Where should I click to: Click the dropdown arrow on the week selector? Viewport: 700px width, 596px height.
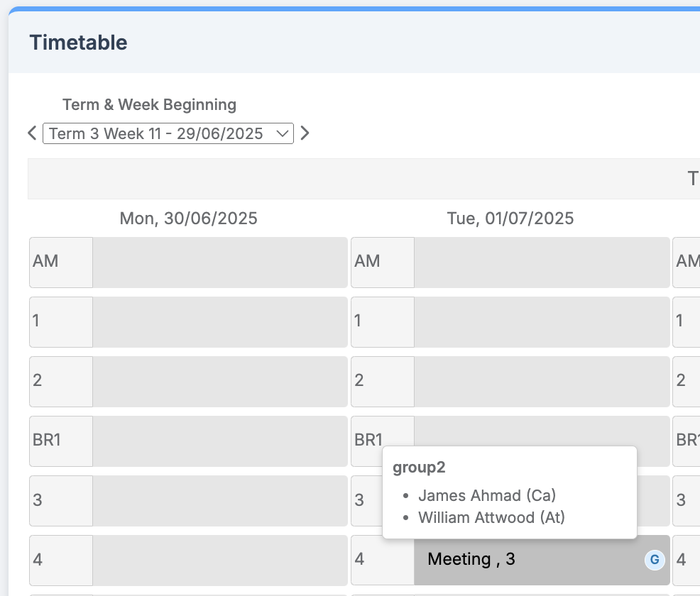(x=282, y=134)
